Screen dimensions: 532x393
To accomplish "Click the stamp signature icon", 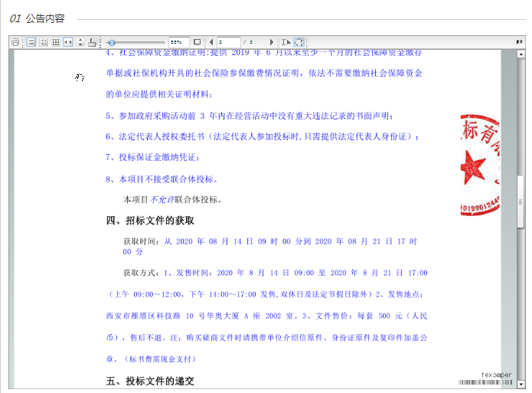I will tap(93, 42).
